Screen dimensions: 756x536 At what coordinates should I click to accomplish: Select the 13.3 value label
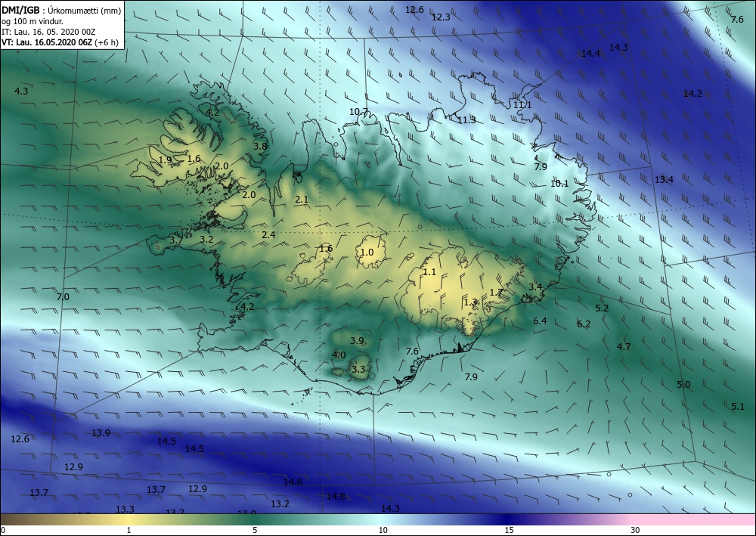(x=125, y=509)
